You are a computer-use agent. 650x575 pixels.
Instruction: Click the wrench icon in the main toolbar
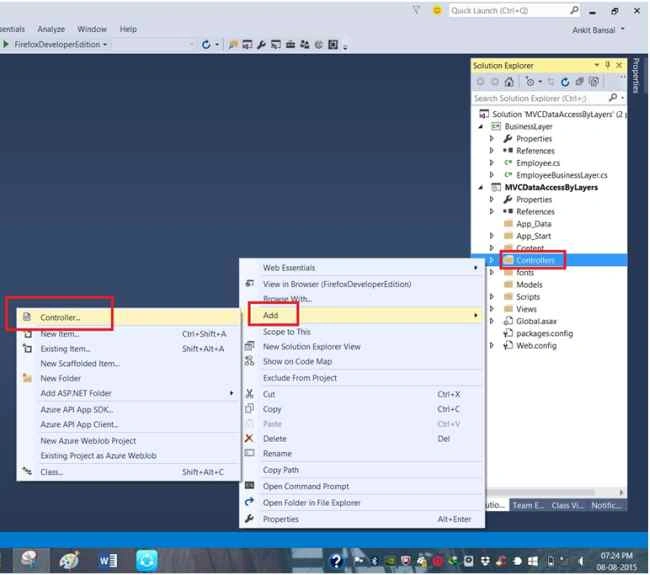click(x=261, y=44)
